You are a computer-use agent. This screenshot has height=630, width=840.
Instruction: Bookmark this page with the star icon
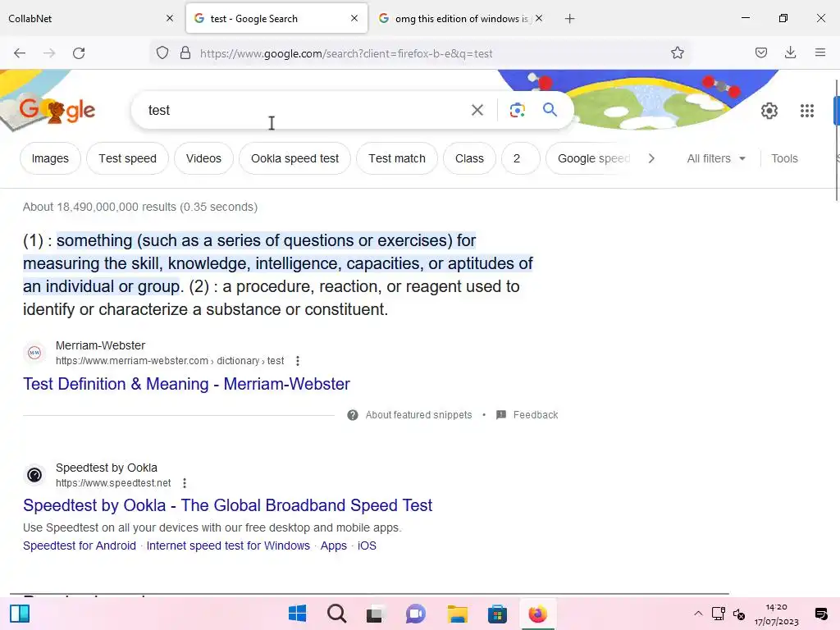point(677,53)
